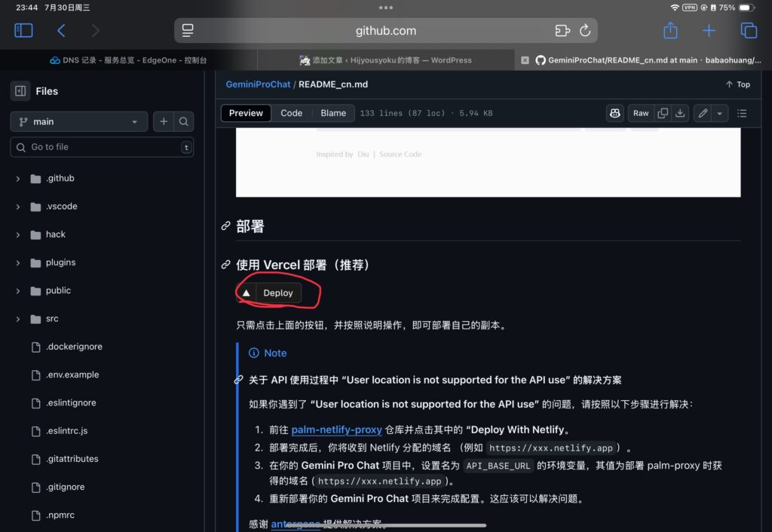Expand the plugins folder
This screenshot has width=772, height=532.
click(x=18, y=263)
